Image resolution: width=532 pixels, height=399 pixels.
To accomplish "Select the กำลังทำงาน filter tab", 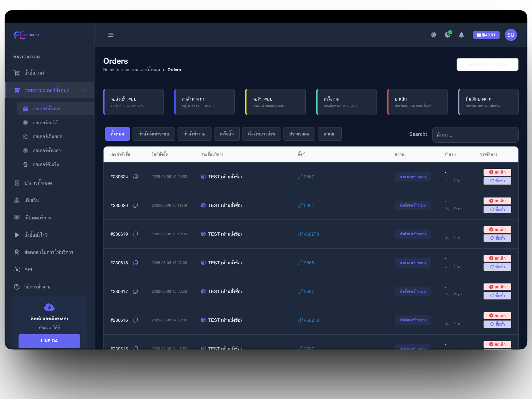I will tap(194, 134).
